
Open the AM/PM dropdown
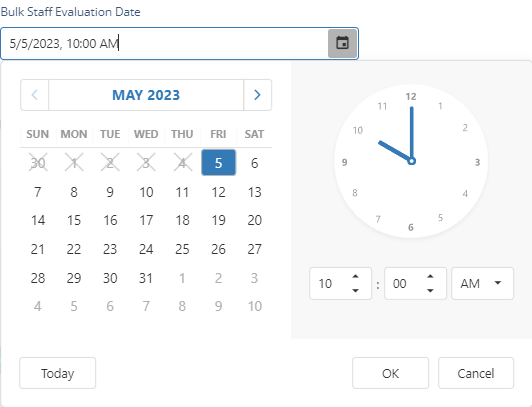coord(482,284)
